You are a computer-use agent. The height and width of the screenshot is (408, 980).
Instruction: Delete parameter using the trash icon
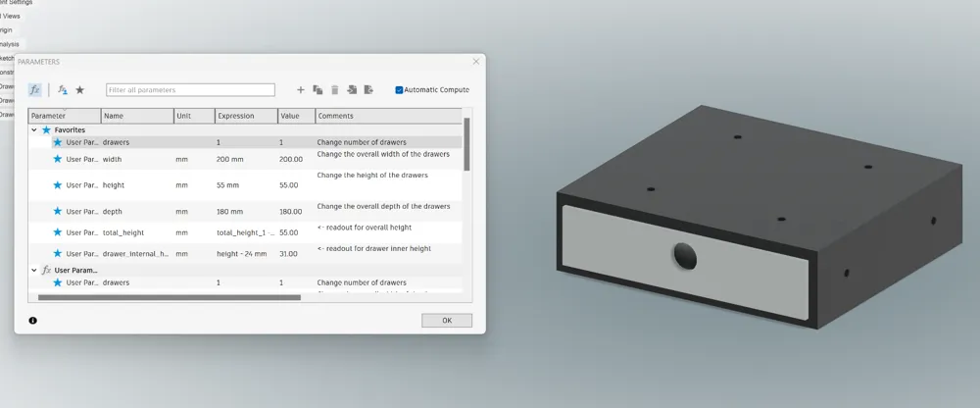coord(334,90)
